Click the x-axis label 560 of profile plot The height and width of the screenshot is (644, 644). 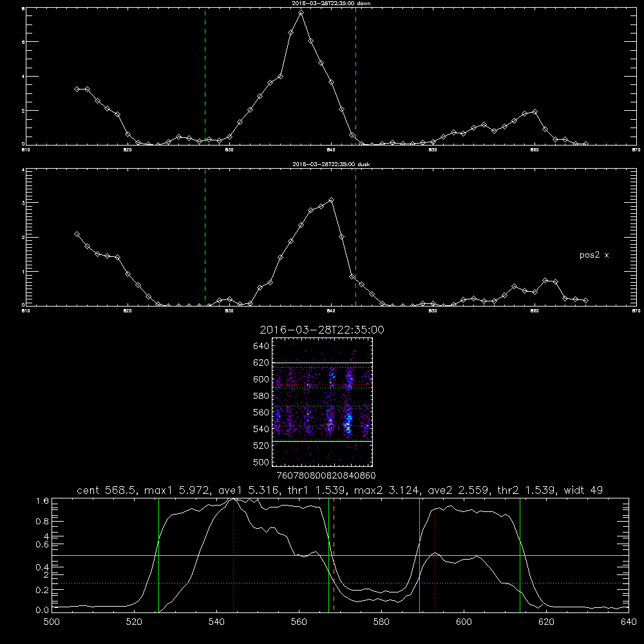(x=299, y=622)
